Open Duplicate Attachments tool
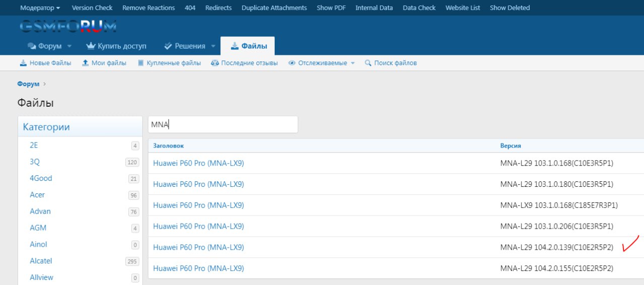This screenshot has width=644, height=285. [x=274, y=8]
